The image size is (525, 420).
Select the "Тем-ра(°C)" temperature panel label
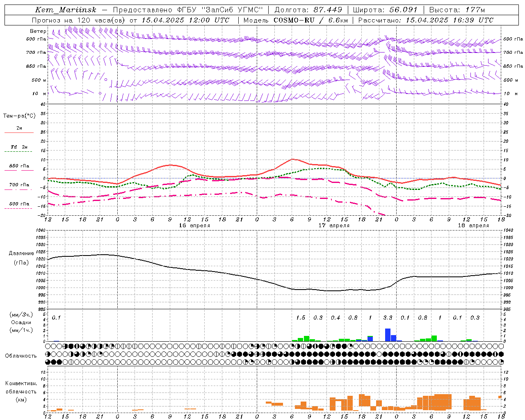click(x=19, y=116)
